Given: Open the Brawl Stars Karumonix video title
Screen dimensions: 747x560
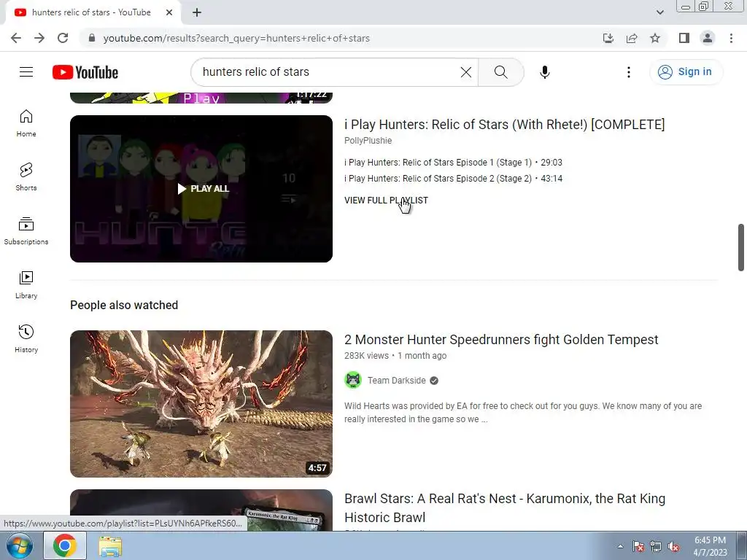Looking at the screenshot, I should [505, 507].
